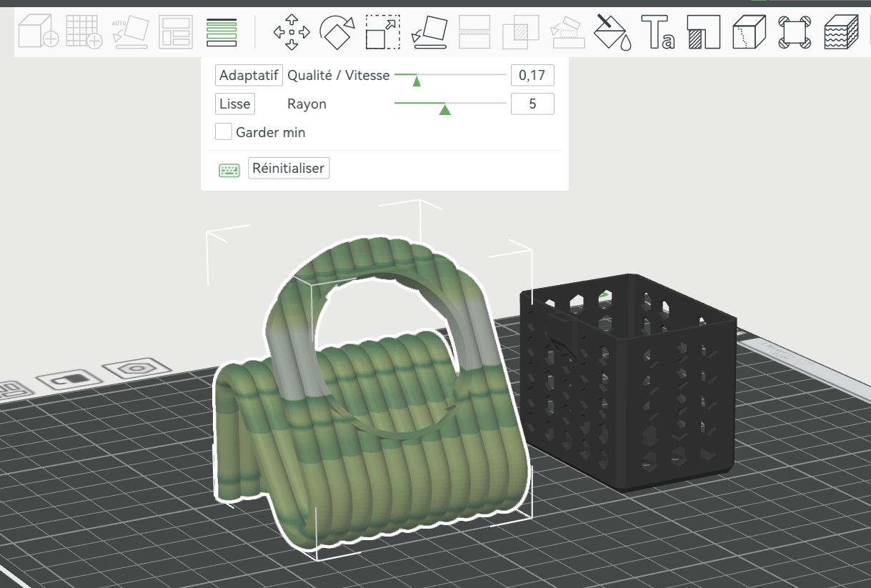The height and width of the screenshot is (588, 871).
Task: Click the Add plate grid icon
Action: (x=84, y=32)
